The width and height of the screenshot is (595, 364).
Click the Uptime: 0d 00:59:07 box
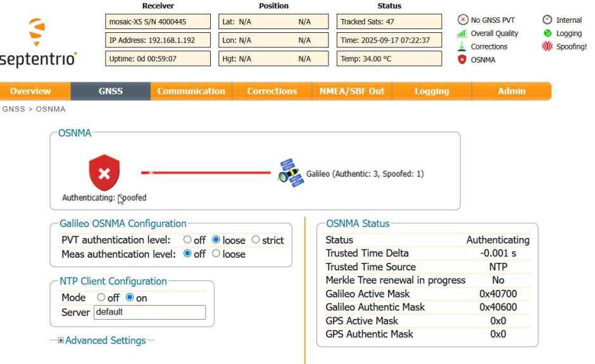click(158, 59)
